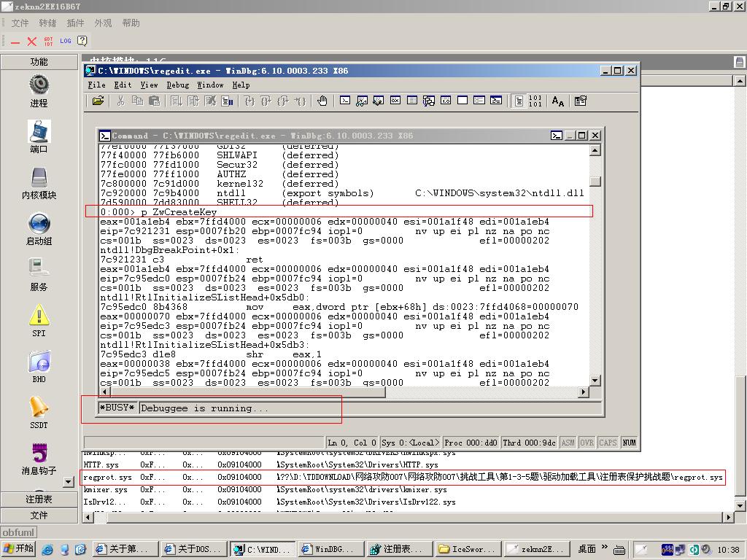Viewport: 747px width, 560px height.
Task: Click the sidebar scroll-down arrow below 消息钩子
Action: coord(69,482)
